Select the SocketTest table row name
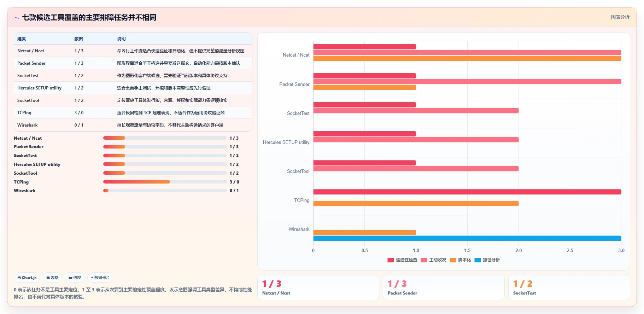This screenshot has width=644, height=314. 28,76
